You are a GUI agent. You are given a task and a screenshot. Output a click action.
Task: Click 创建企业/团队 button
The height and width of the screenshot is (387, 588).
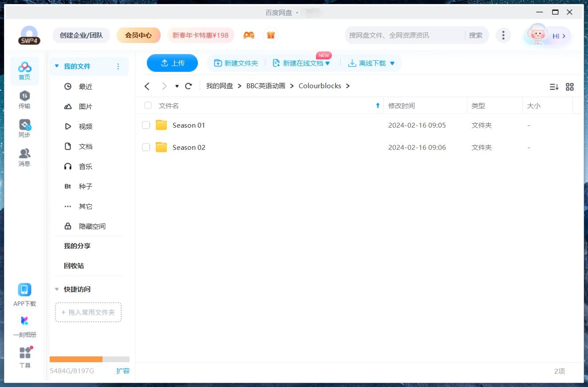[x=81, y=35]
